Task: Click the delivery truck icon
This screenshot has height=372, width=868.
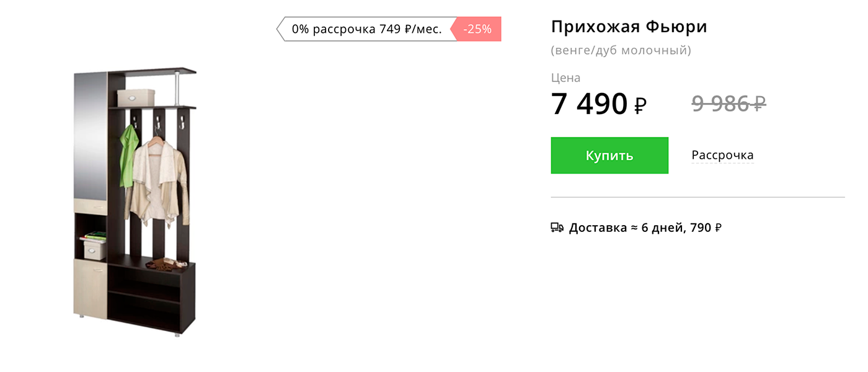Action: (x=557, y=228)
